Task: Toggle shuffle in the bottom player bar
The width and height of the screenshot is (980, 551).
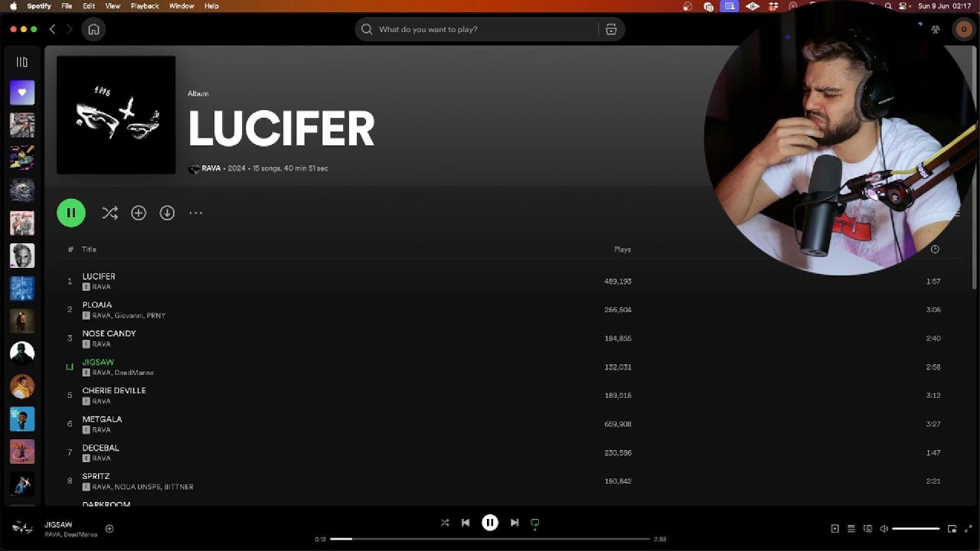Action: point(445,523)
